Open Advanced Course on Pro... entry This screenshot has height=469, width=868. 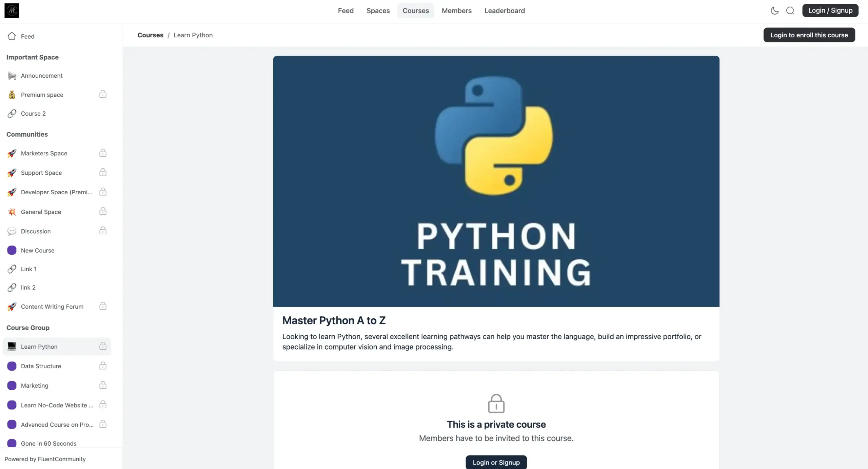57,425
